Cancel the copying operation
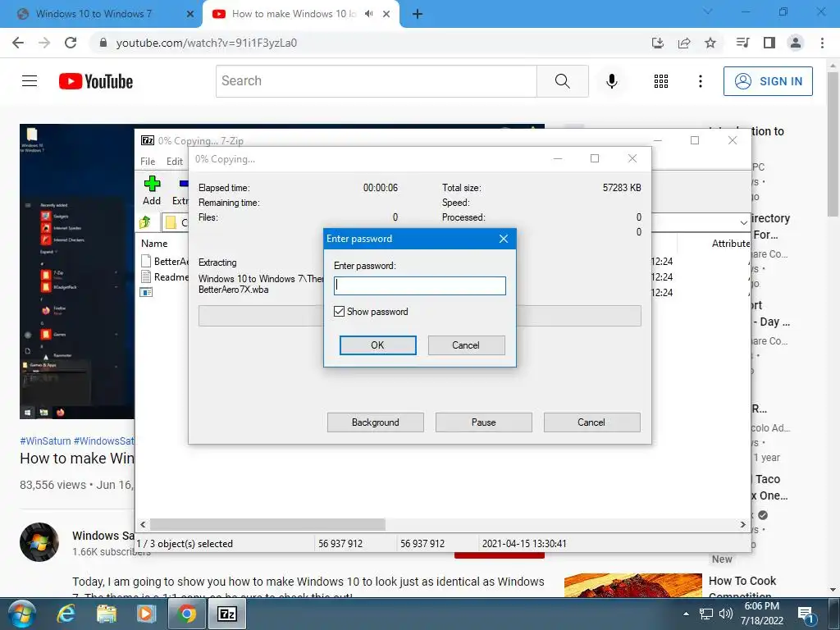840x630 pixels. pyautogui.click(x=591, y=422)
